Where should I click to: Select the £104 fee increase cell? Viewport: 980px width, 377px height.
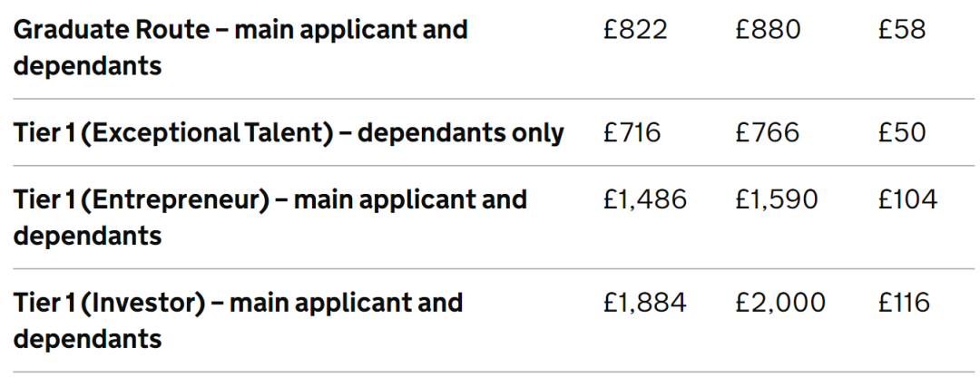coord(907,199)
